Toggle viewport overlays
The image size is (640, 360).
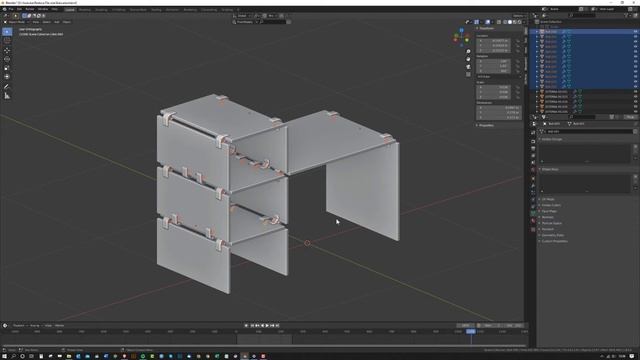point(488,22)
